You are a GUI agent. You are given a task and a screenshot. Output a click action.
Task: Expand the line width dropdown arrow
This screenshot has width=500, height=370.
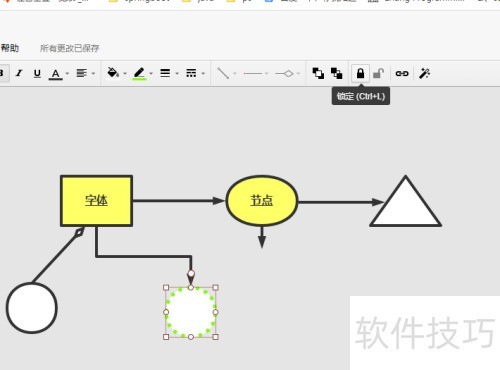point(177,74)
